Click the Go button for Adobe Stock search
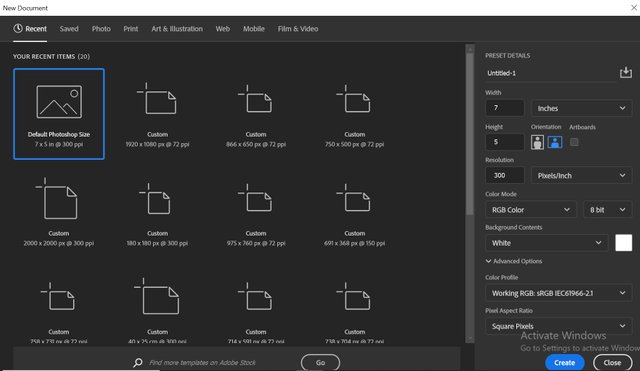The width and height of the screenshot is (640, 371). [x=320, y=362]
